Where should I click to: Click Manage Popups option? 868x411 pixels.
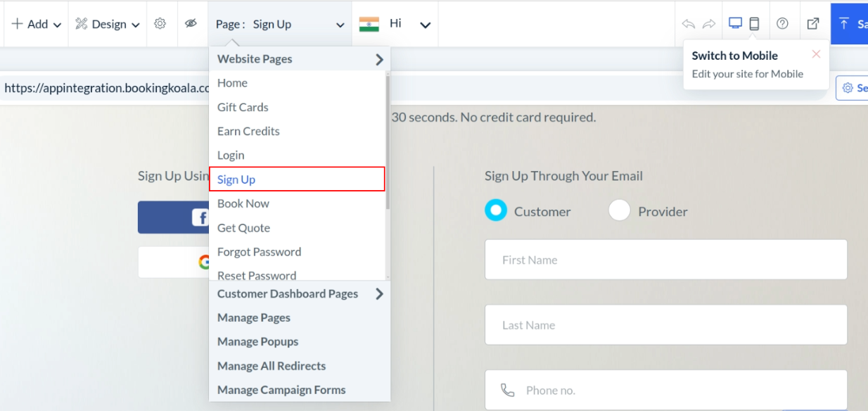pos(257,341)
